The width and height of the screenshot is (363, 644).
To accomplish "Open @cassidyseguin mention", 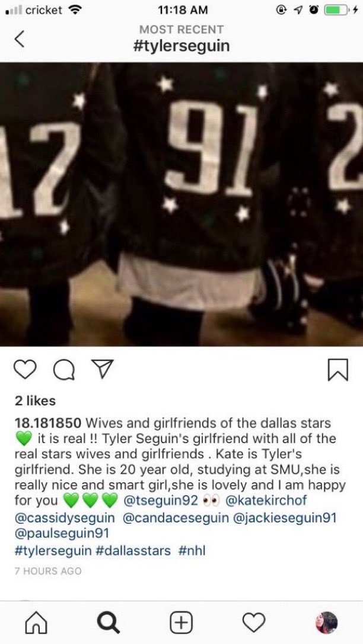I will tap(65, 517).
